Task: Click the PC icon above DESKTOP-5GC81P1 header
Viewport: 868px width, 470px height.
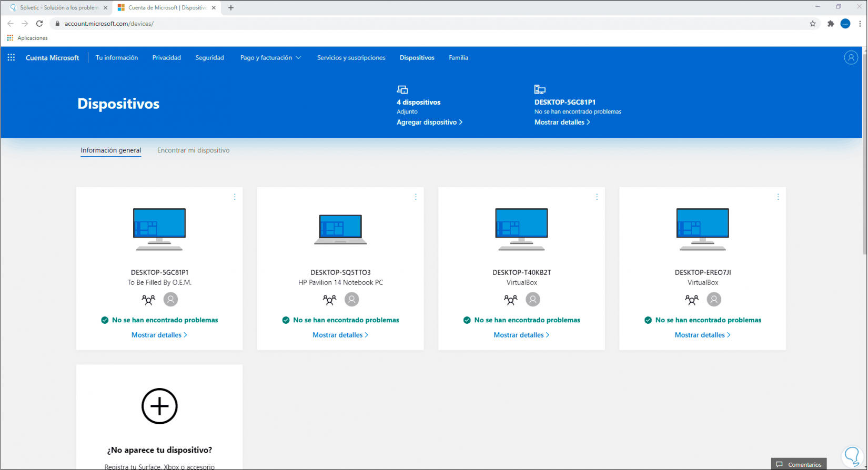Action: click(x=540, y=89)
